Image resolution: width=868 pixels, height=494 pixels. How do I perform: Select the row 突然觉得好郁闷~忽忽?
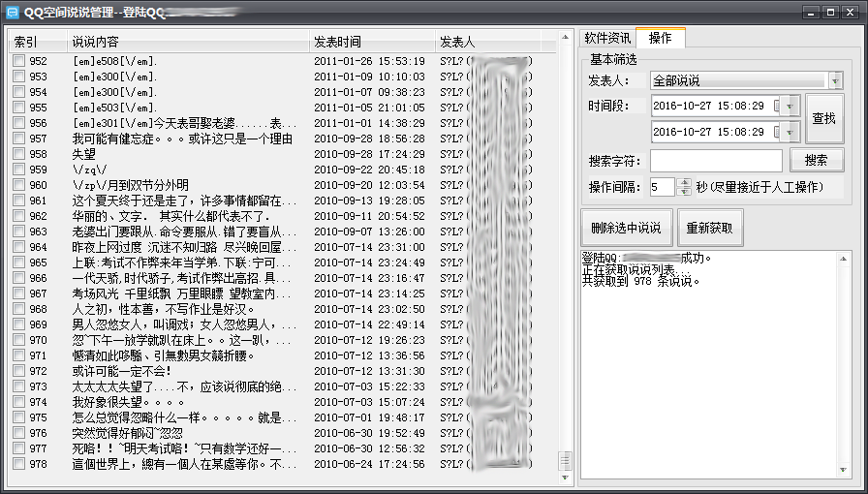(283, 433)
